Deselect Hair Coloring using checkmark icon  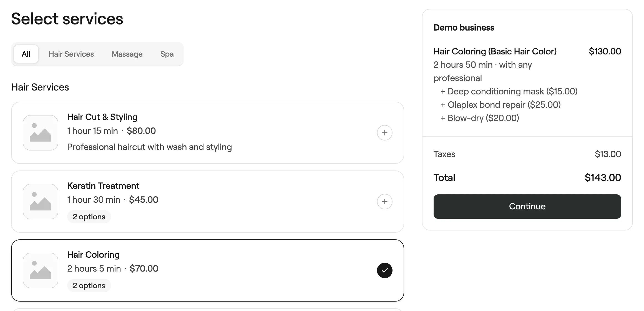(384, 270)
